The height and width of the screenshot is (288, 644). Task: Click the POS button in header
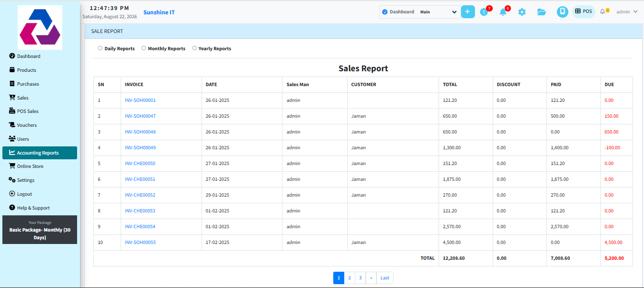[584, 11]
